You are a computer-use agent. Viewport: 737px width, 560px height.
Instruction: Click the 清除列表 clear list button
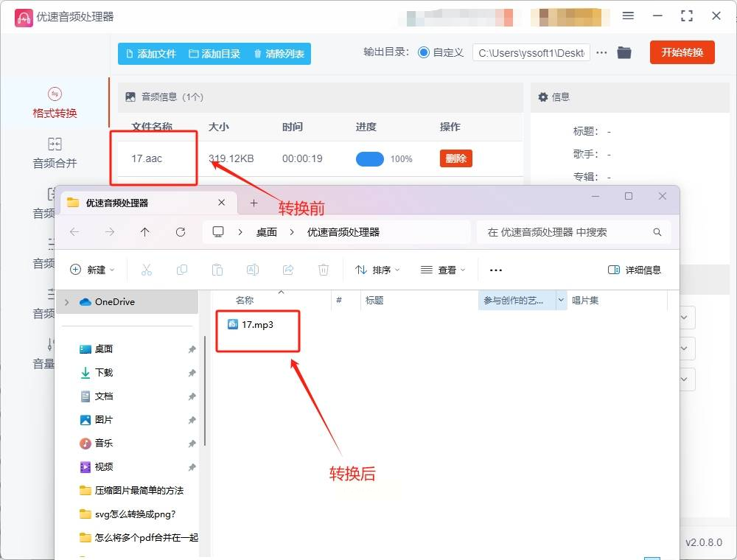click(279, 54)
